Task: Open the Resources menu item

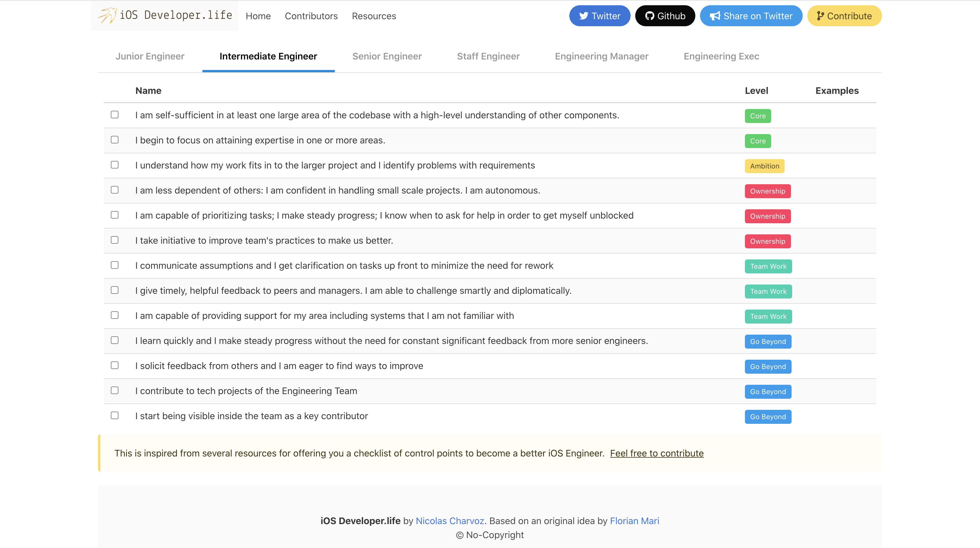Action: [374, 16]
